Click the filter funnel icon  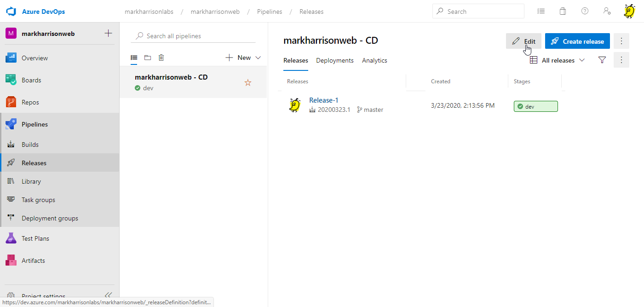click(x=602, y=60)
